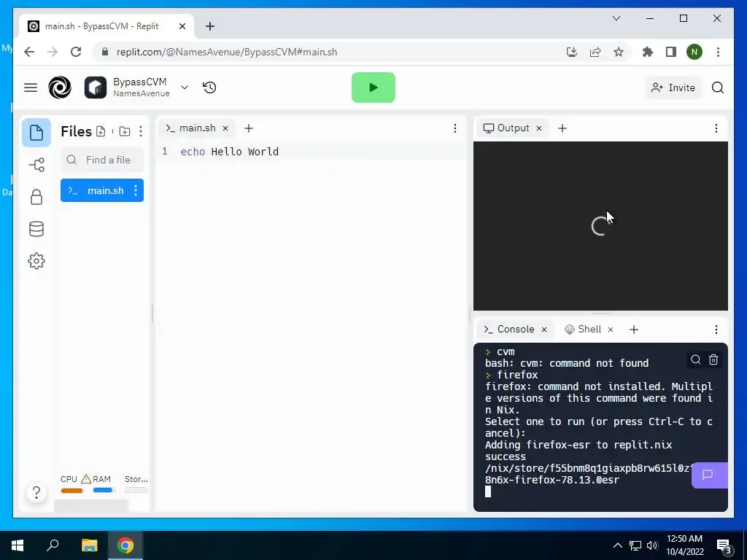Image resolution: width=747 pixels, height=560 pixels.
Task: Open Chrome extensions puzzle icon
Action: point(648,52)
